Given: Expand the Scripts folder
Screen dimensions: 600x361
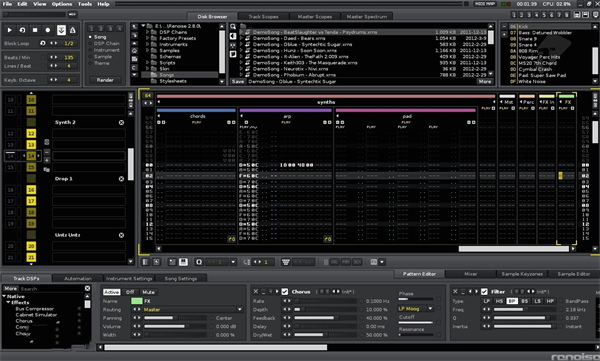Looking at the screenshot, I should [x=147, y=62].
